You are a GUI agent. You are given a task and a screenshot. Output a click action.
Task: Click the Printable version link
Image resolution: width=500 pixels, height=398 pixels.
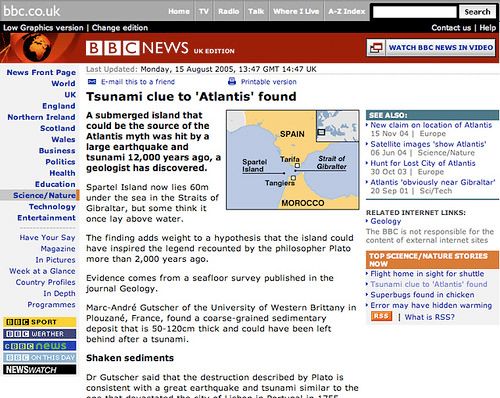pyautogui.click(x=269, y=82)
